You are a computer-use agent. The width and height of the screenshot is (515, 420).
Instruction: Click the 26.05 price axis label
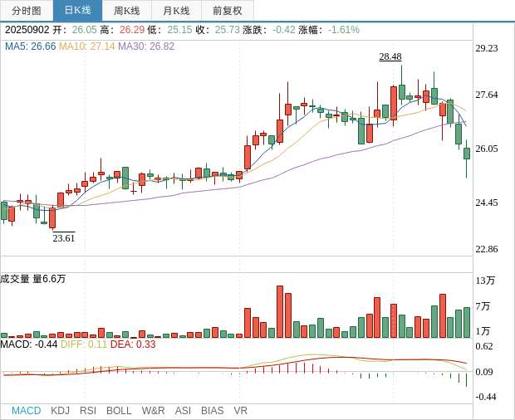click(x=487, y=149)
